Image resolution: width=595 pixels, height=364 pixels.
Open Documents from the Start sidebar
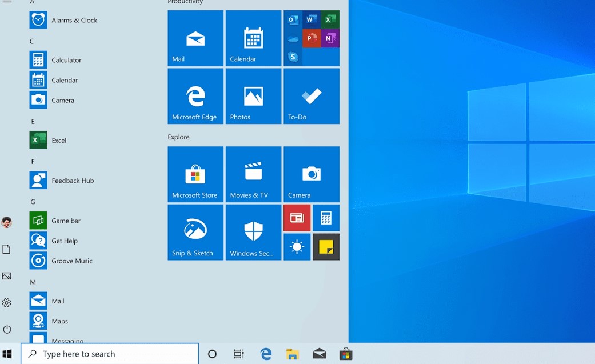pyautogui.click(x=6, y=249)
